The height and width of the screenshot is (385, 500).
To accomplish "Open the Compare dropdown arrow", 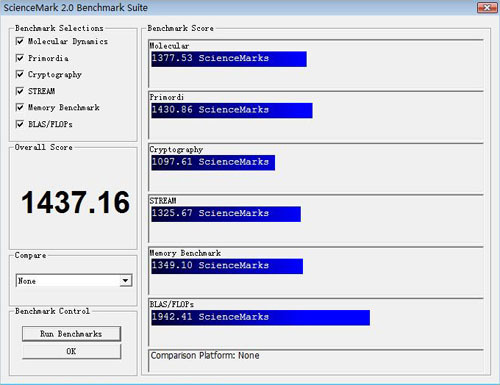I will (125, 281).
